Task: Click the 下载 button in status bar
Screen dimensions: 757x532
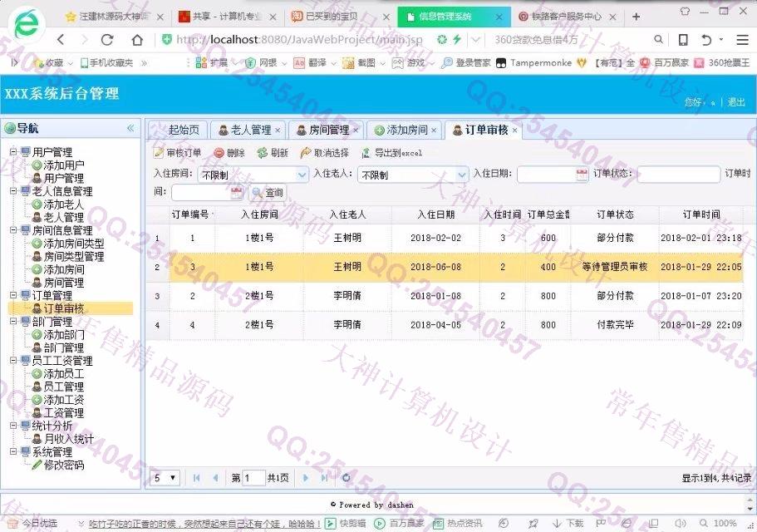Action: click(x=568, y=523)
